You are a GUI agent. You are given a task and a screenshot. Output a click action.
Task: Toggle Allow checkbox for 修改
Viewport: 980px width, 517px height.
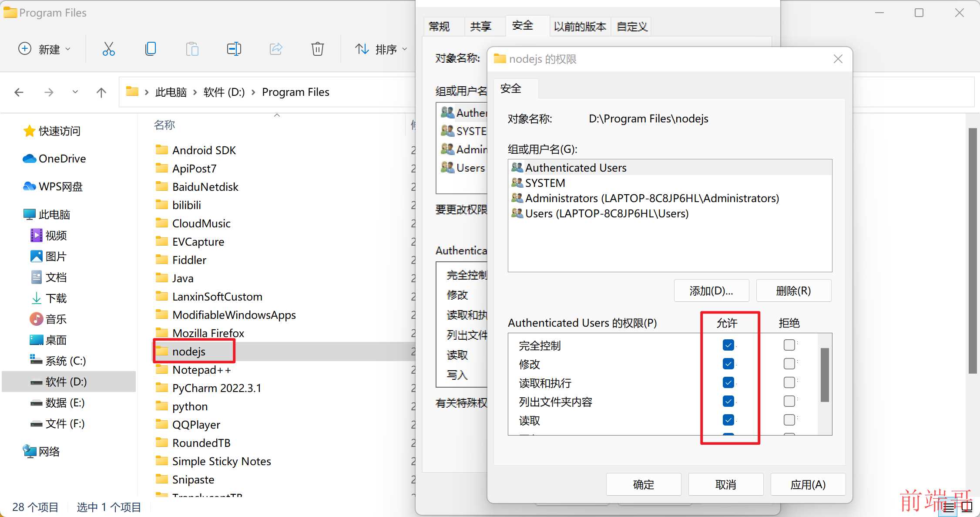coord(728,364)
